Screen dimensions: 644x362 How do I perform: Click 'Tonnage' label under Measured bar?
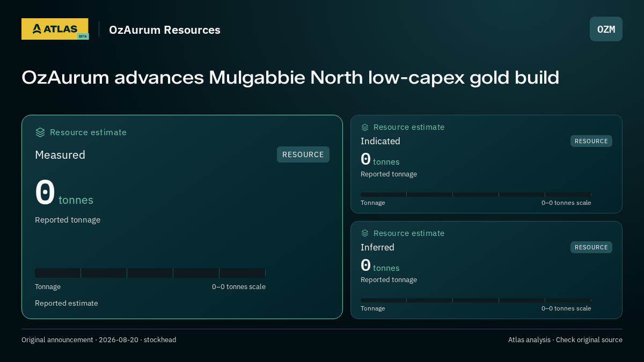[48, 287]
